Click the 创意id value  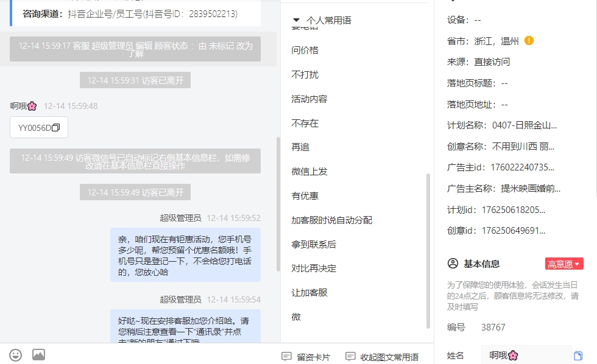(x=513, y=231)
